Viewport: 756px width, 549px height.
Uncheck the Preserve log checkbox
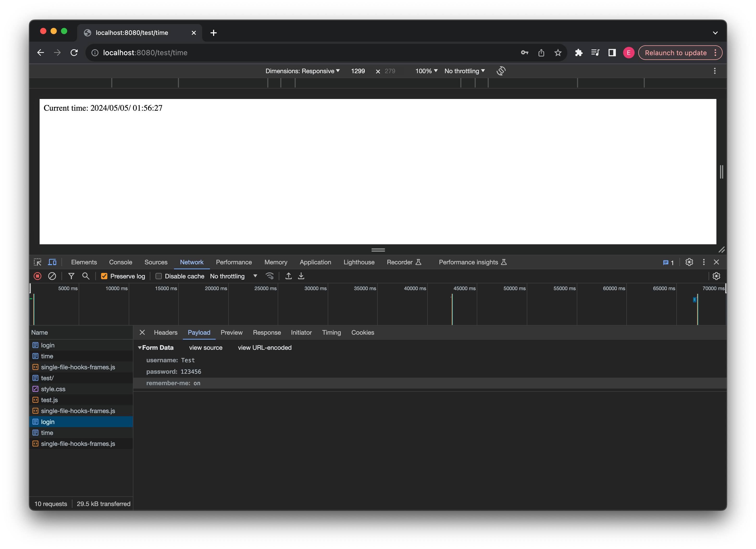pyautogui.click(x=104, y=276)
